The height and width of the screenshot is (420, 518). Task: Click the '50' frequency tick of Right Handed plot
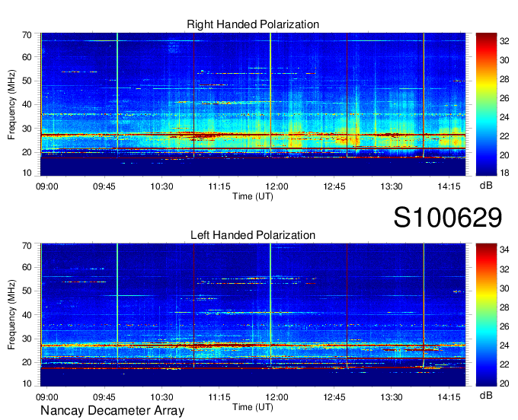27,81
